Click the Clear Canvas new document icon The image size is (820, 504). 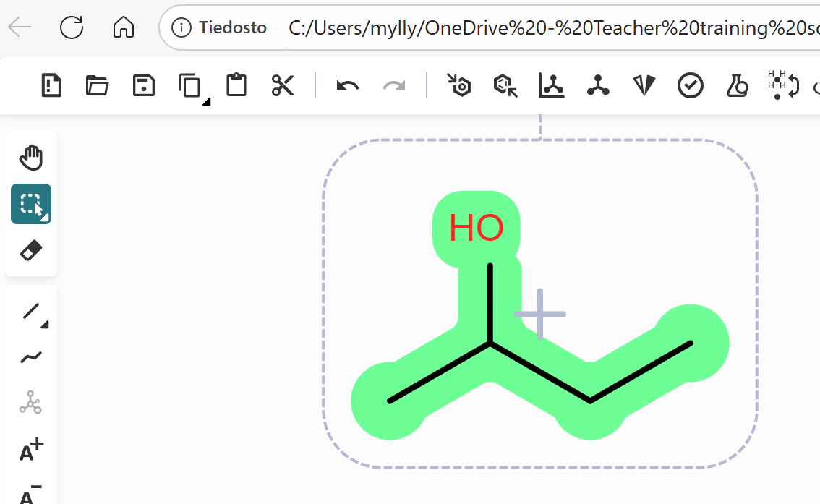tap(51, 85)
